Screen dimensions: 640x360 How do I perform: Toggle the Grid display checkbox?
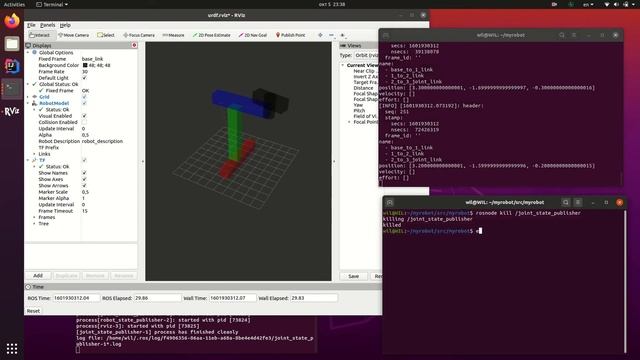[84, 97]
